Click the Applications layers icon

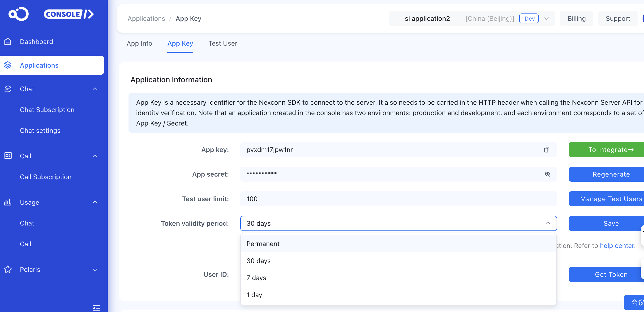pos(8,65)
